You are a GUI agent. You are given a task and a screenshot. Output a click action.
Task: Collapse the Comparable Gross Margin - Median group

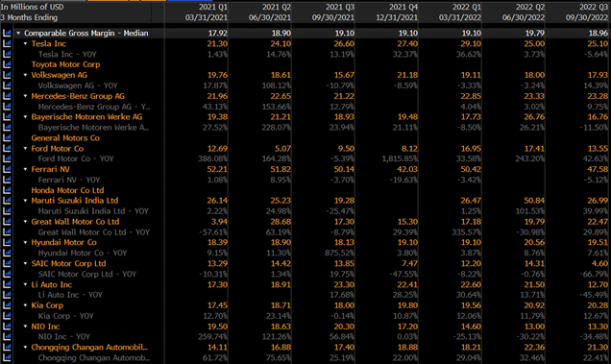pyautogui.click(x=18, y=34)
